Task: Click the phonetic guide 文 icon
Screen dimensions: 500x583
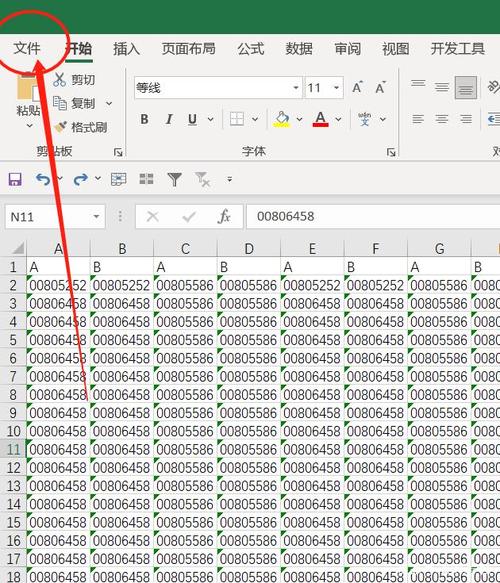Action: pos(365,119)
